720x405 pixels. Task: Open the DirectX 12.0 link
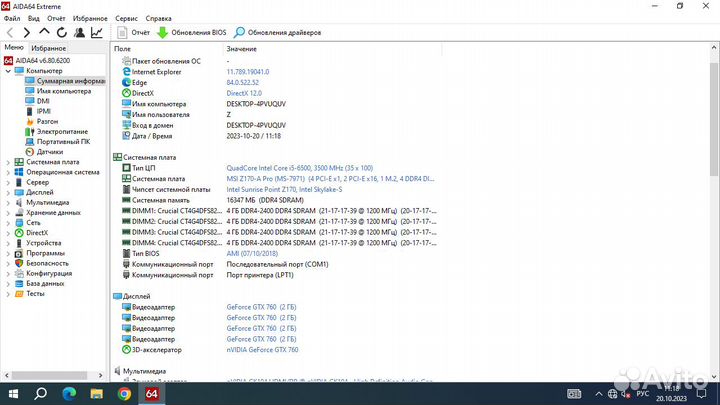244,93
